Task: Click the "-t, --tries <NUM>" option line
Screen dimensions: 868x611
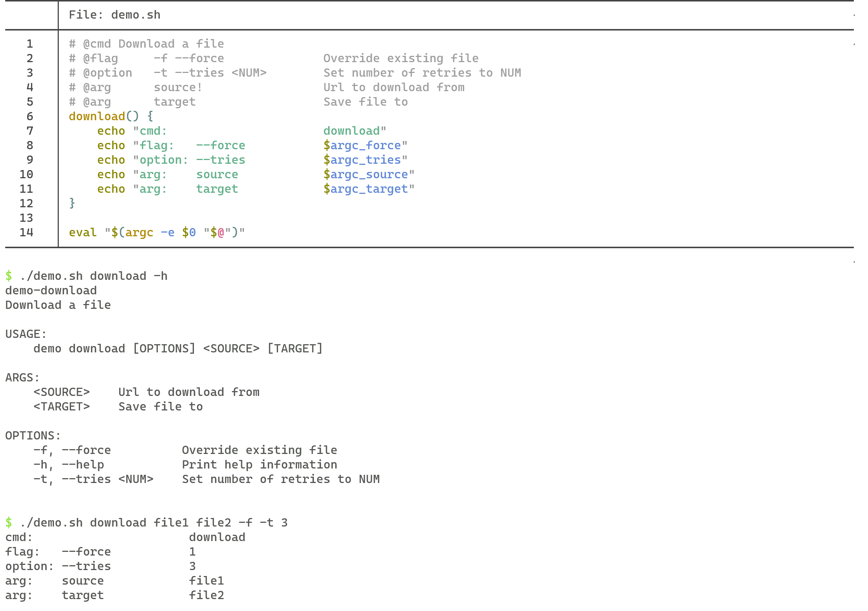Action: click(93, 479)
